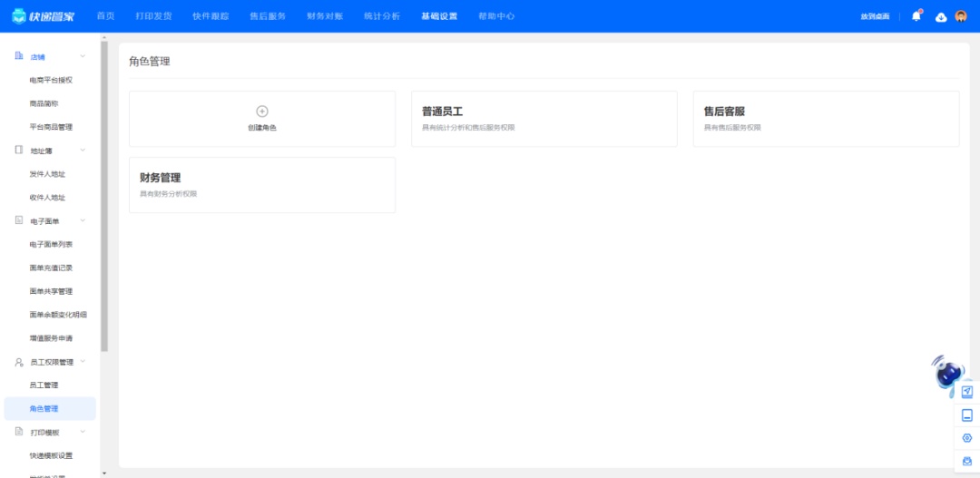Go to 统计分析 in top navigation
The image size is (980, 478).
click(381, 16)
